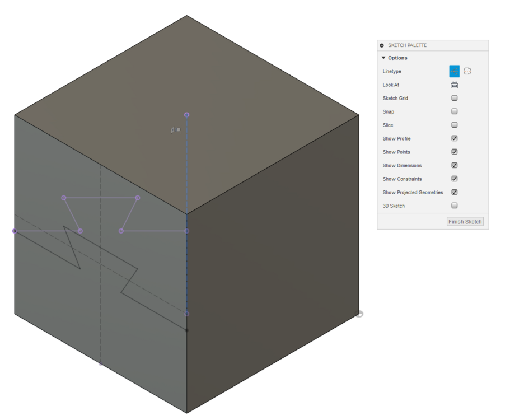Screen dimensions: 510x420
Task: Uncheck Show Projected Geometries
Action: point(454,192)
